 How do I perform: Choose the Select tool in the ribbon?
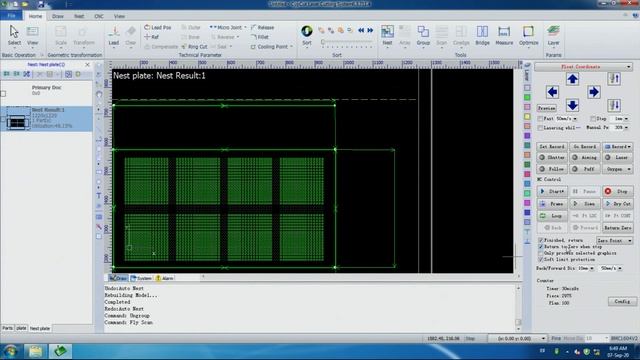[14, 35]
